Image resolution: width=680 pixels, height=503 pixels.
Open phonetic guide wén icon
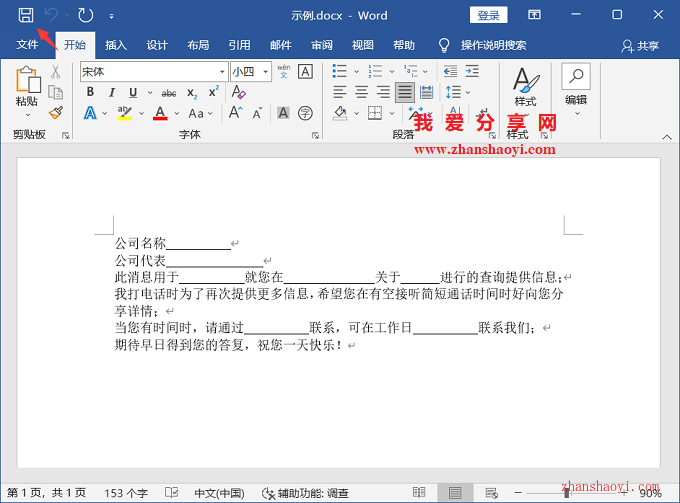(284, 71)
